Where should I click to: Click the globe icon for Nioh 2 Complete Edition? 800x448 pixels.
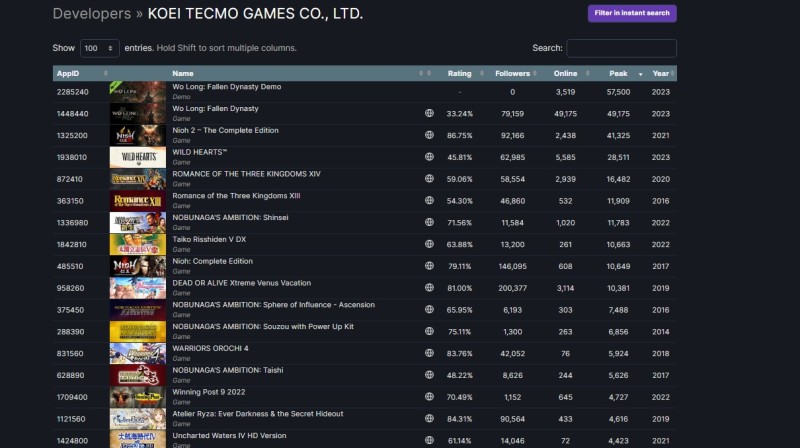coord(429,135)
